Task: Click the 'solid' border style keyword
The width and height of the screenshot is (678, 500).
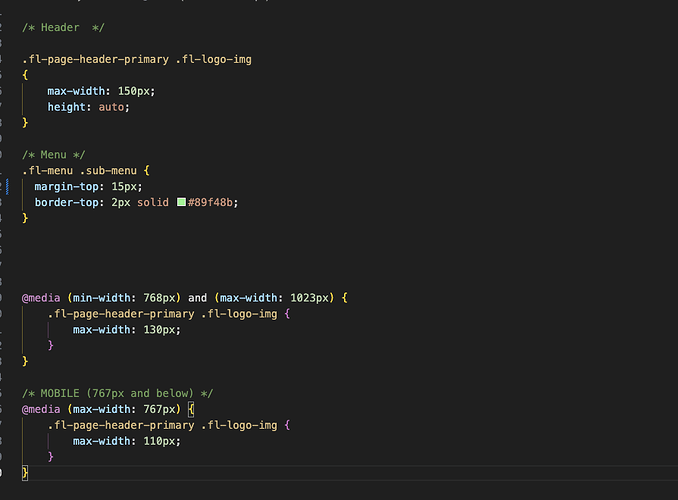Action: tap(153, 202)
